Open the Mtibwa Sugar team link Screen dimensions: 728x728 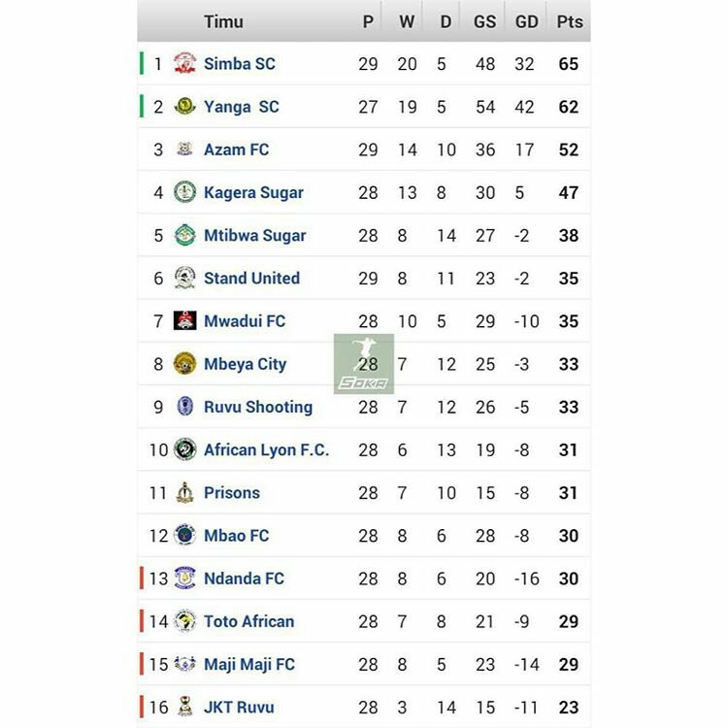pos(254,235)
